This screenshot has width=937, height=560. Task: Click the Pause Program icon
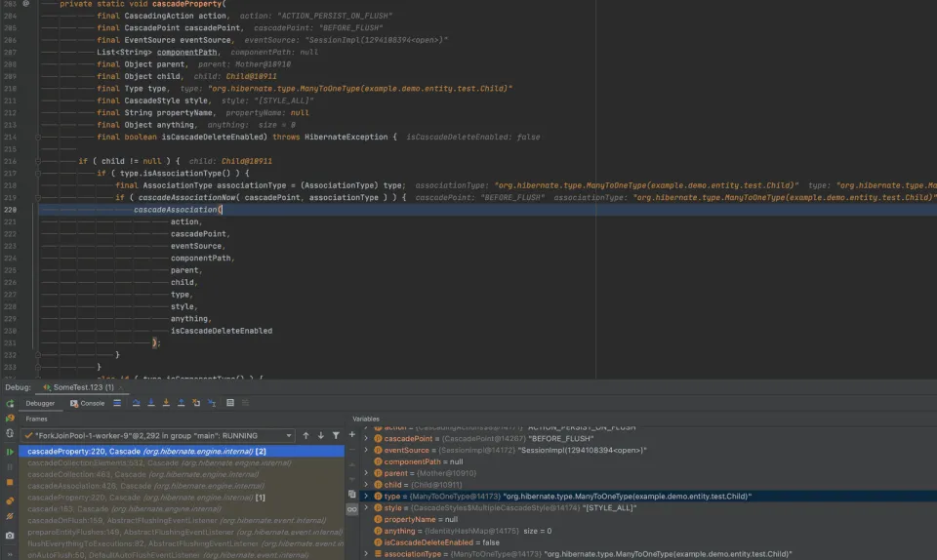(10, 467)
